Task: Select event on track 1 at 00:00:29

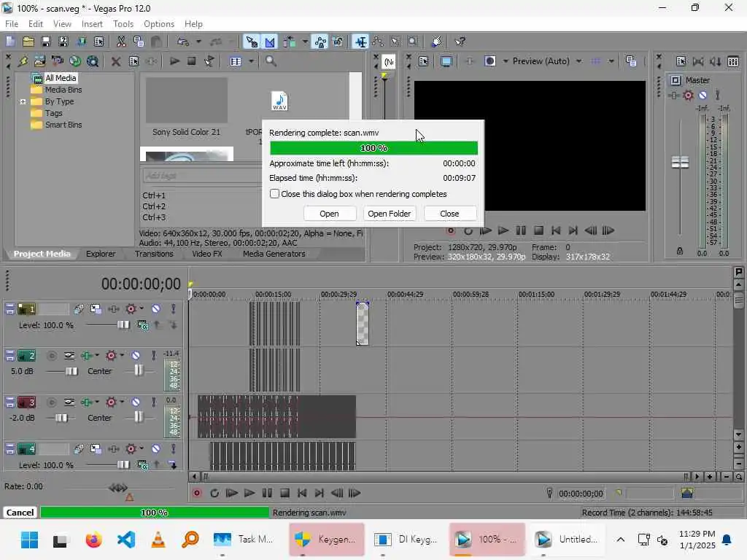Action: 363,324
